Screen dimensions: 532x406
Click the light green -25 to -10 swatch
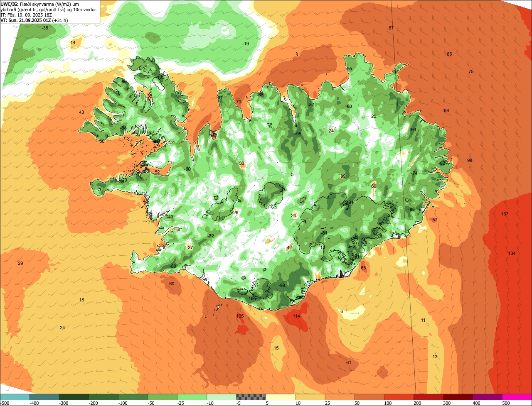pos(192,397)
